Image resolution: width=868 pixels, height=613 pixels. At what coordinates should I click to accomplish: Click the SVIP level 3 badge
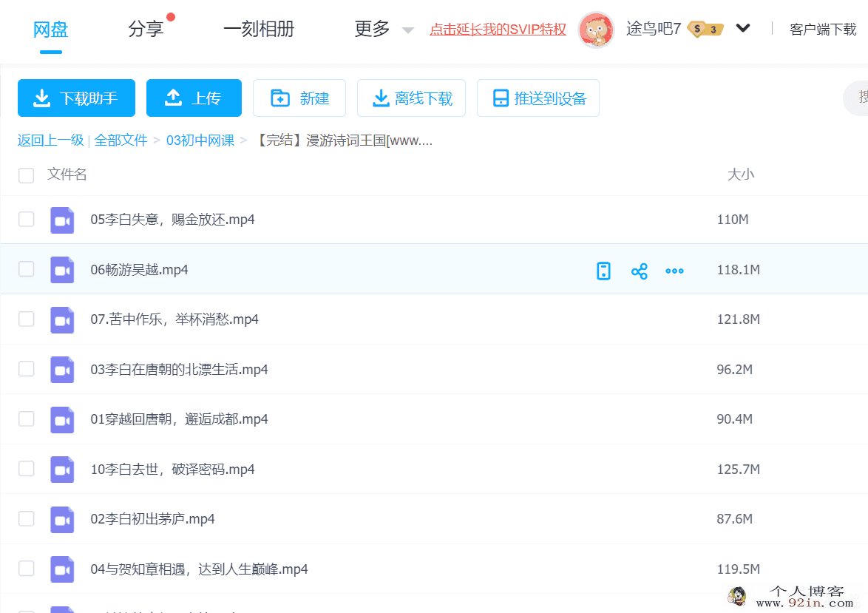pos(706,29)
